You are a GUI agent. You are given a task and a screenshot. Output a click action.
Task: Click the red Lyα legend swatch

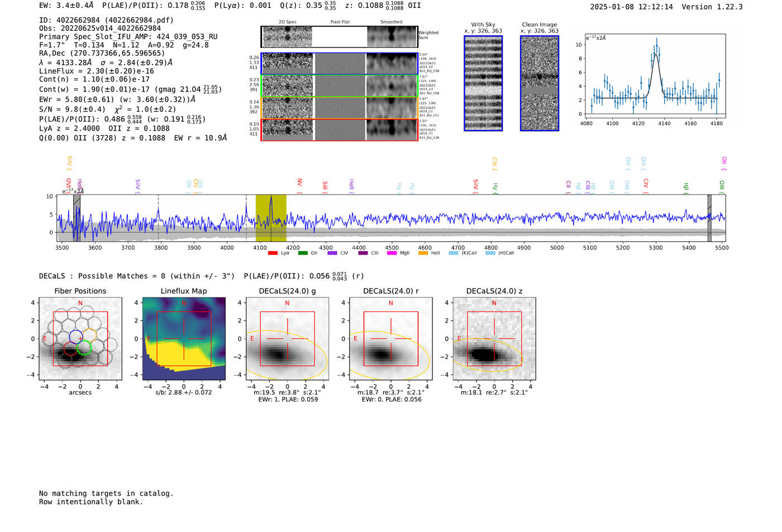(x=273, y=253)
